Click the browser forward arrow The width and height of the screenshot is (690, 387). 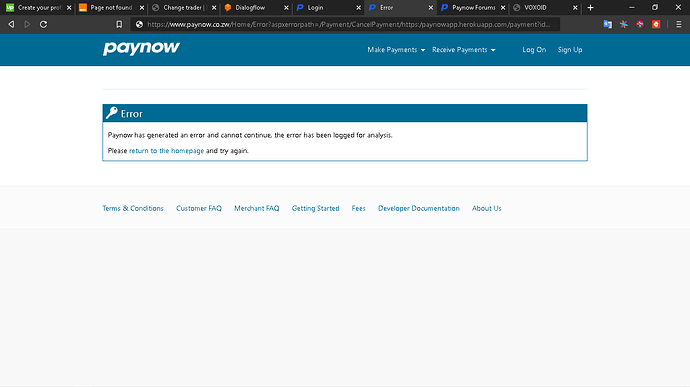coord(27,24)
